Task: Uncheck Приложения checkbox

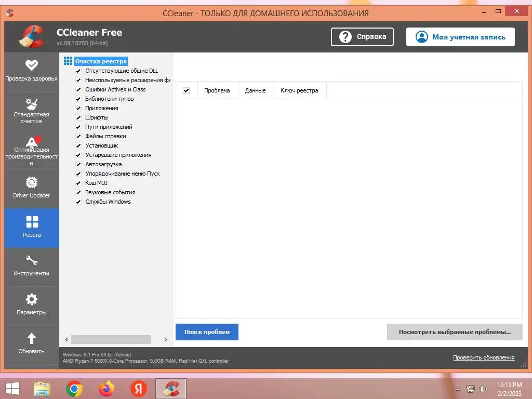Action: tap(78, 108)
